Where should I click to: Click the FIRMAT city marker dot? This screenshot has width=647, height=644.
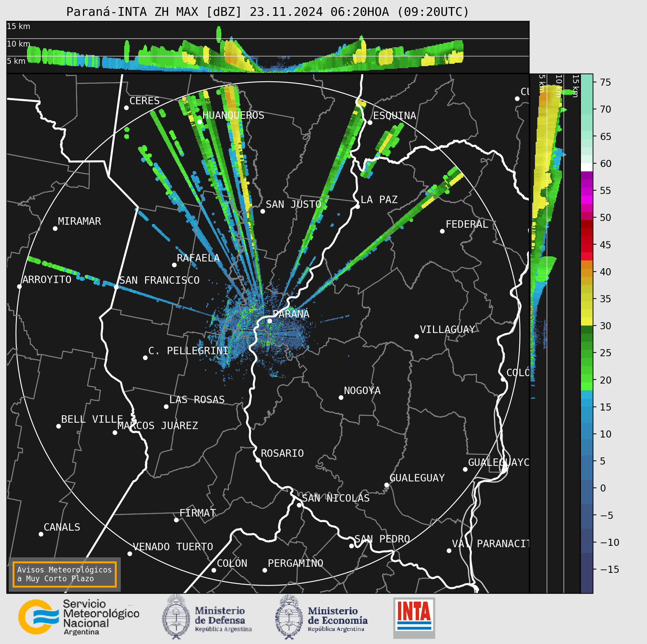176,520
